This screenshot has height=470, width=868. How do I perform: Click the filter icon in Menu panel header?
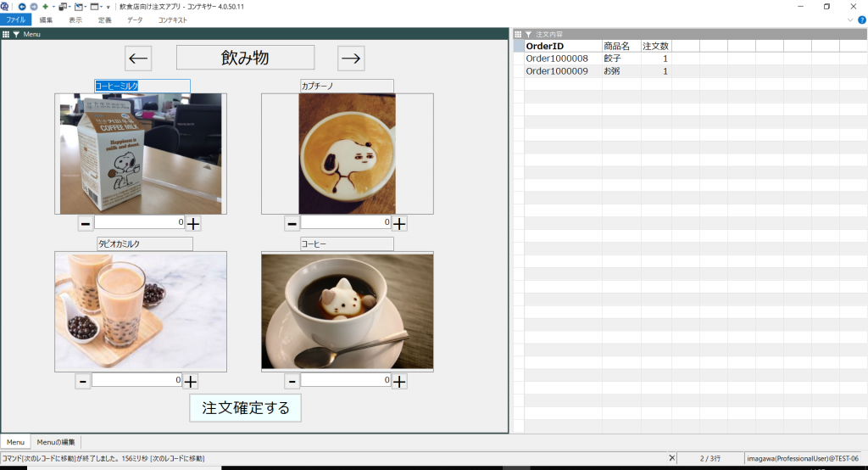(x=16, y=34)
